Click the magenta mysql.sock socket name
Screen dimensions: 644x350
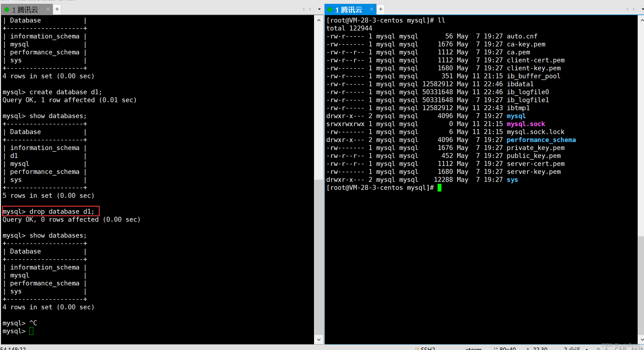coord(526,124)
